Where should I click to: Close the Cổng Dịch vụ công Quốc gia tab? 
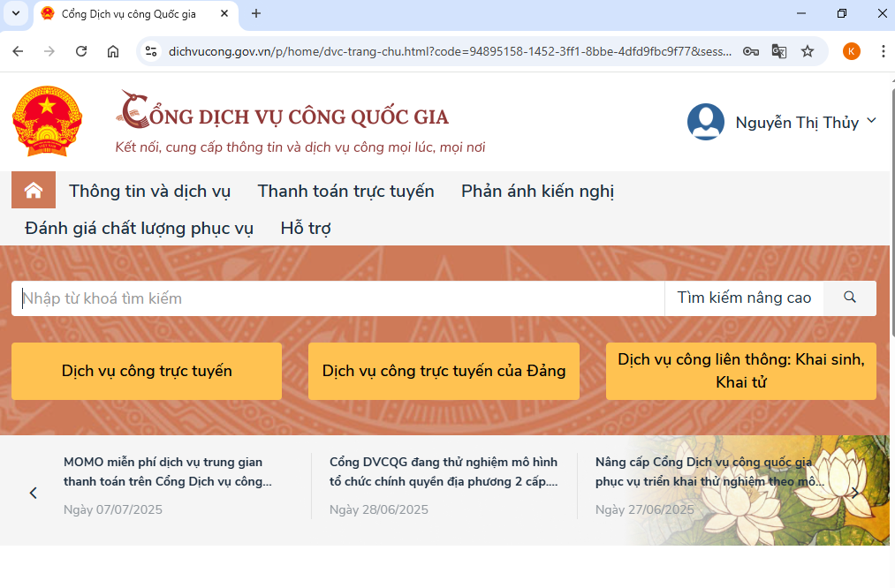(224, 13)
